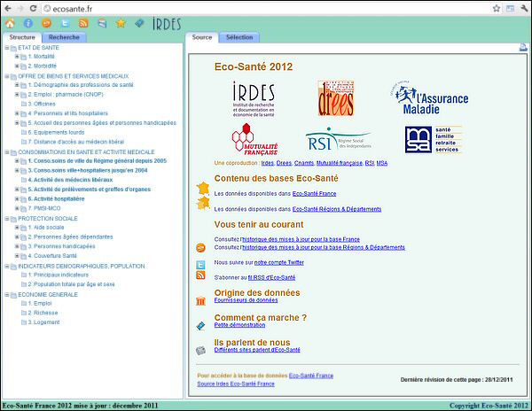Collapse the ECONOMIE GENERALE section
532x411 pixels.
click(7, 295)
